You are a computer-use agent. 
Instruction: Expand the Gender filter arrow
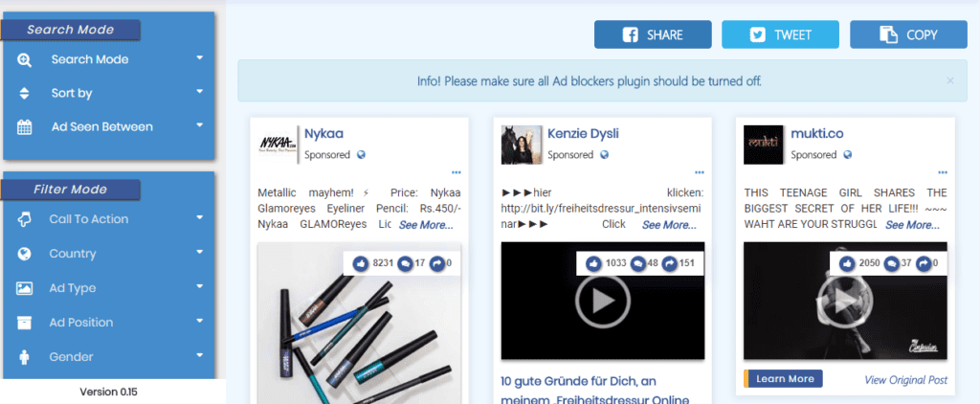(200, 355)
